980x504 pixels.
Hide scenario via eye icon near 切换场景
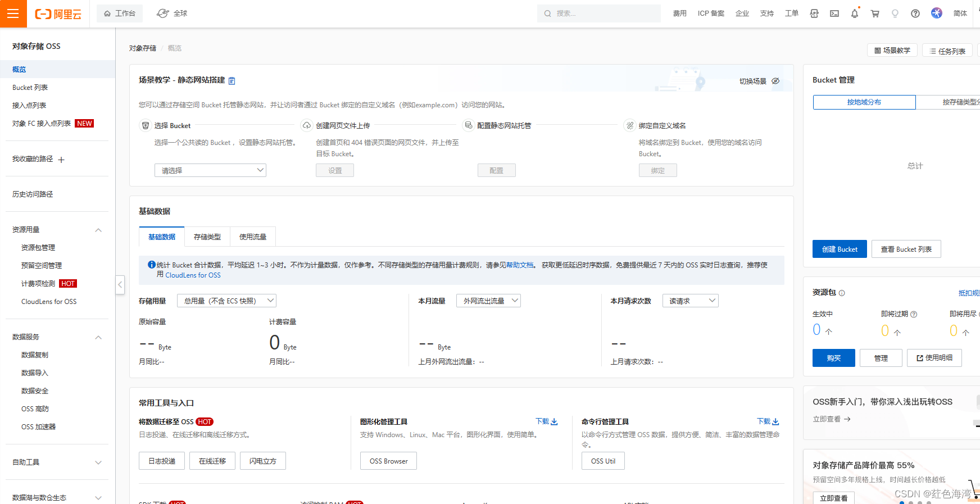click(775, 81)
